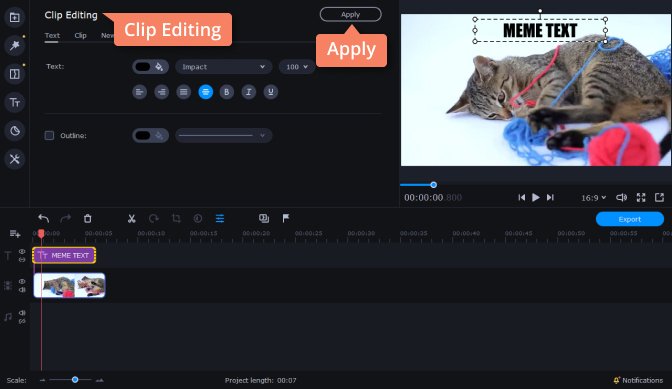Click the red playhead on timeline
672x389 pixels.
click(41, 233)
